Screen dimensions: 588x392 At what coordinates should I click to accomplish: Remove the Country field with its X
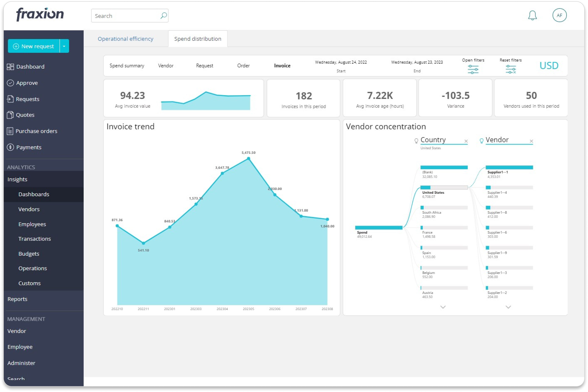coord(466,141)
